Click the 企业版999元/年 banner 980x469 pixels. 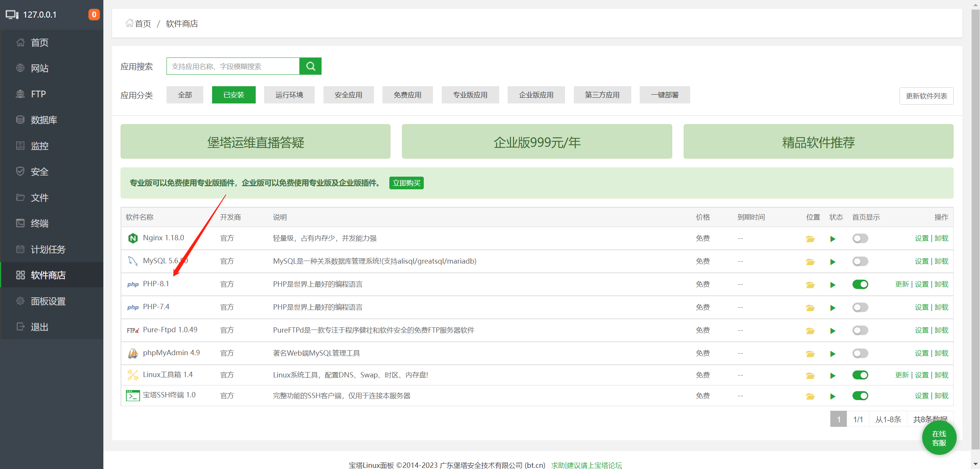tap(537, 141)
